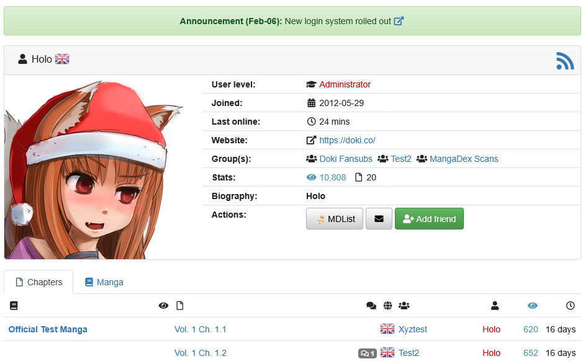This screenshot has height=364, width=588.
Task: Click the 10,808 views stat
Action: coord(333,177)
